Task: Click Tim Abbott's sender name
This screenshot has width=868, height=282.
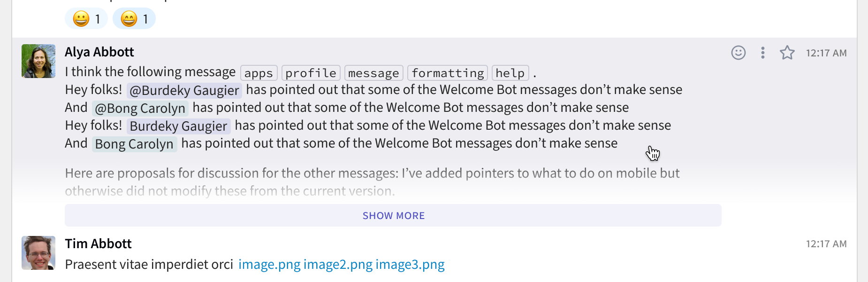Action: (x=98, y=243)
